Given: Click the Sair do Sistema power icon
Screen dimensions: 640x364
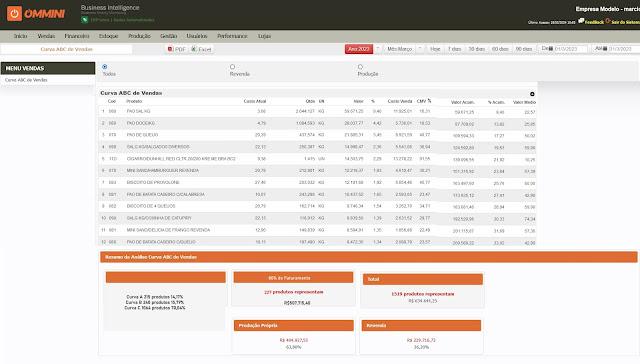Looking at the screenshot, I should point(608,21).
